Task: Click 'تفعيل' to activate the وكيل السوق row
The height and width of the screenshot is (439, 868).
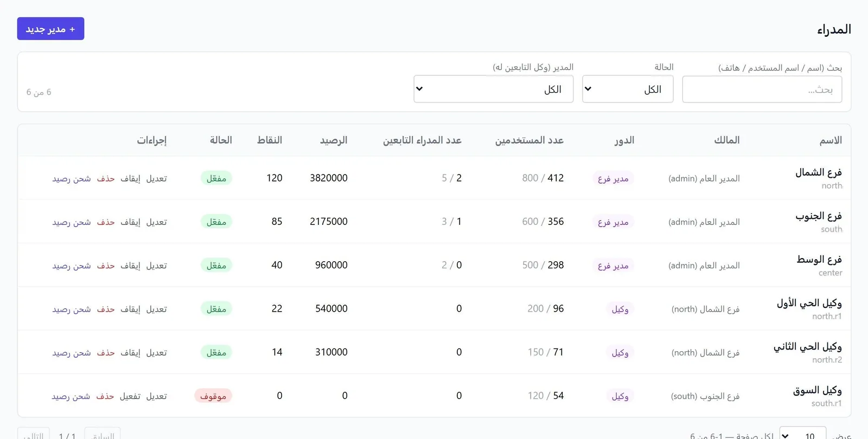Action: pyautogui.click(x=130, y=396)
